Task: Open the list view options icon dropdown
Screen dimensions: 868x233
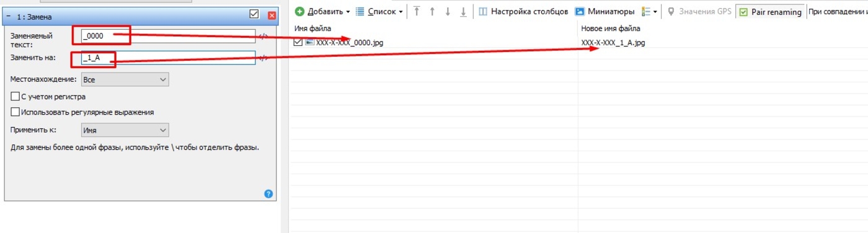Action: (649, 11)
